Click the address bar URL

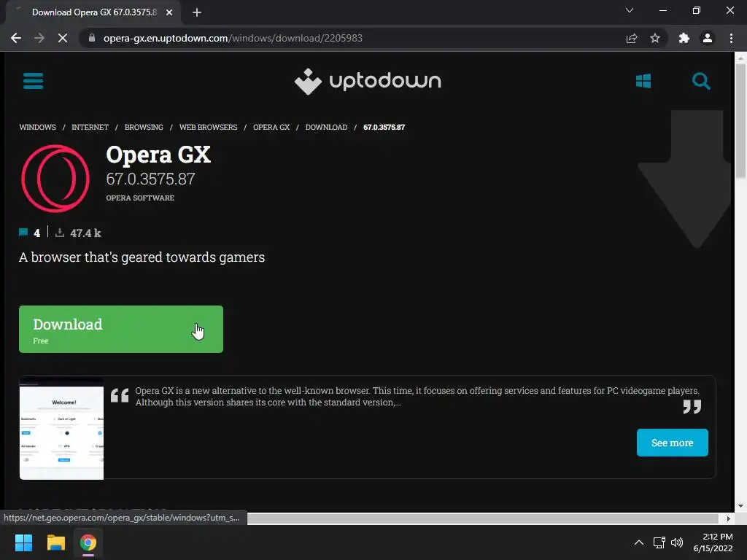(x=233, y=38)
